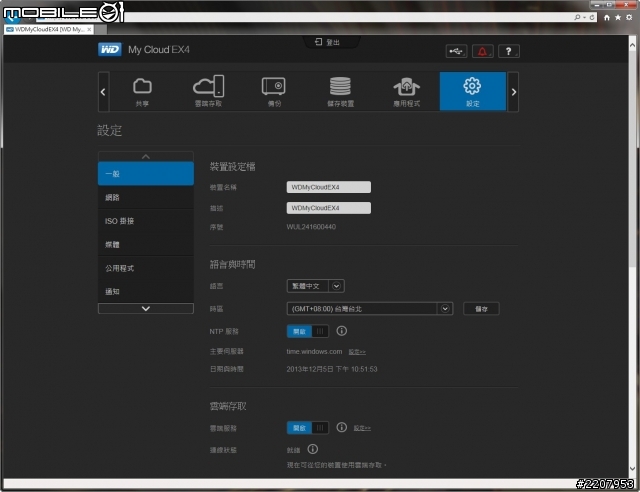The height and width of the screenshot is (492, 640).
Task: Open the Backups (備份) safe icon
Action: 274,91
